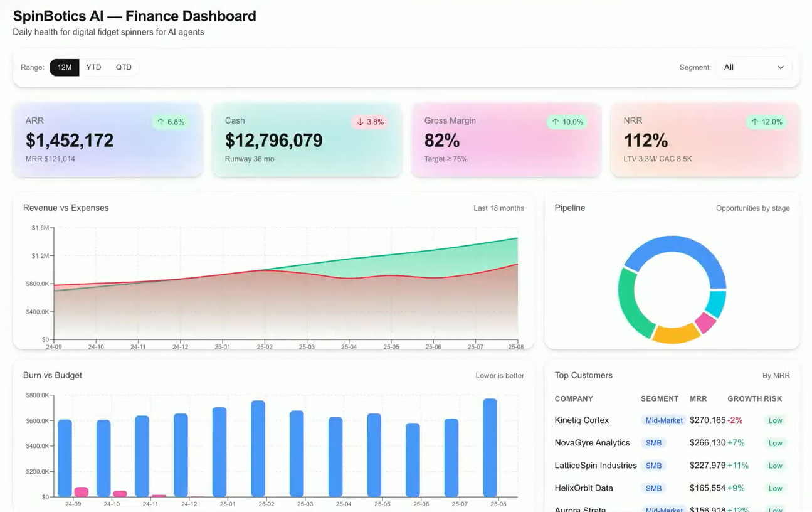Click the SMB badge for NovaGyre Analytics
This screenshot has width=812, height=512.
pyautogui.click(x=653, y=443)
